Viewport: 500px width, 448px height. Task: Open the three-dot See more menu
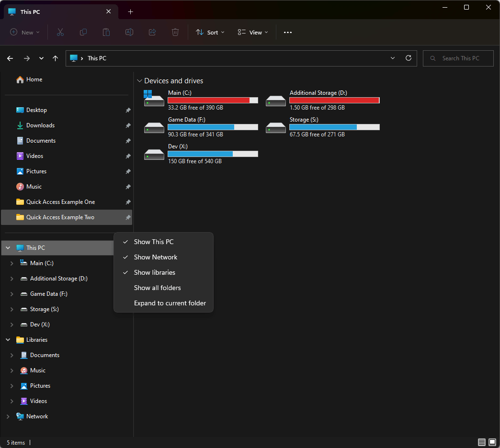288,32
